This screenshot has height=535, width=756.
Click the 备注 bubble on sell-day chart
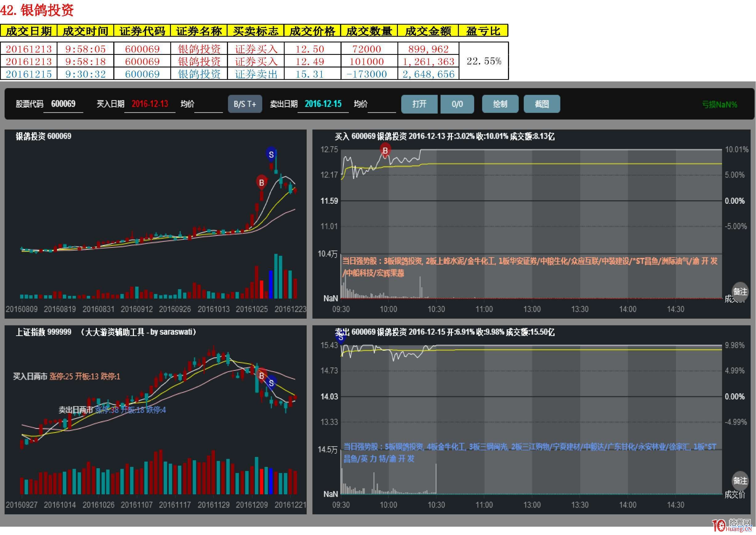click(740, 481)
